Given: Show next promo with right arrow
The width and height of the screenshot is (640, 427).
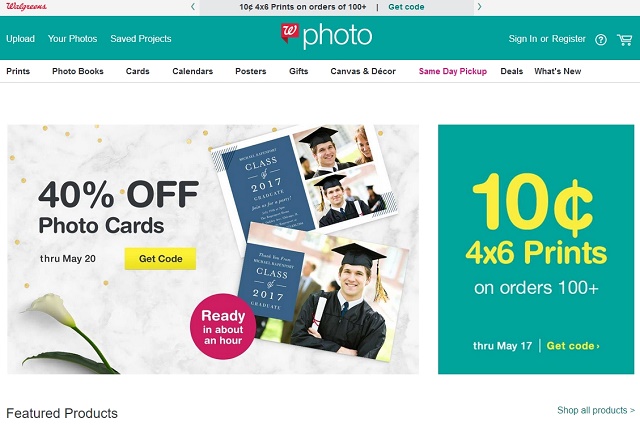Looking at the screenshot, I should pyautogui.click(x=480, y=7).
